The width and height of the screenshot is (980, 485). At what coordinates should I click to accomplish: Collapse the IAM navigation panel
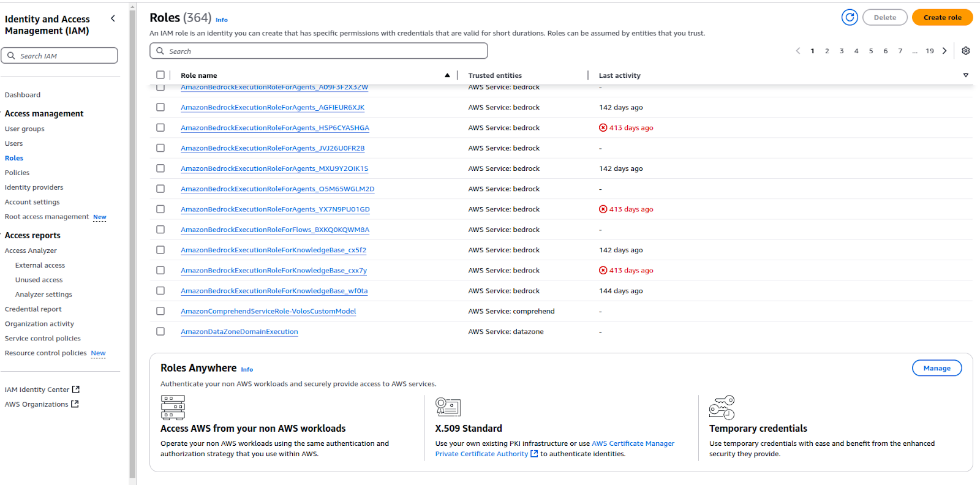(x=113, y=18)
